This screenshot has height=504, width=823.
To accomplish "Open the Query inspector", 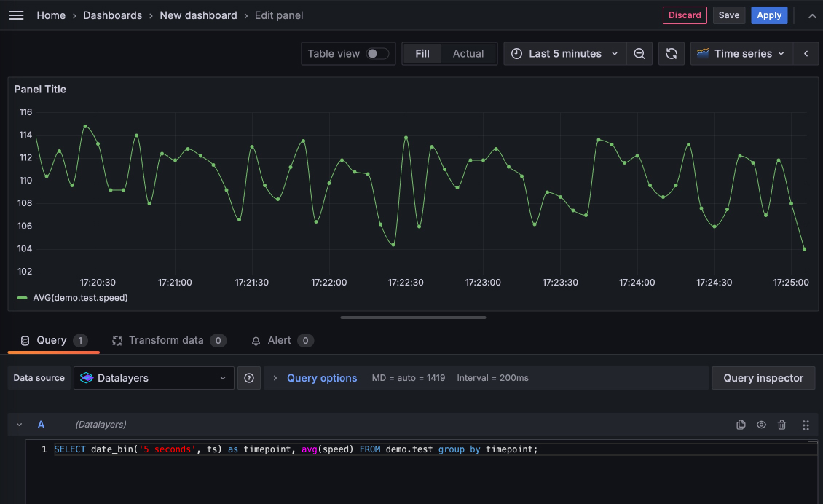I will 763,377.
